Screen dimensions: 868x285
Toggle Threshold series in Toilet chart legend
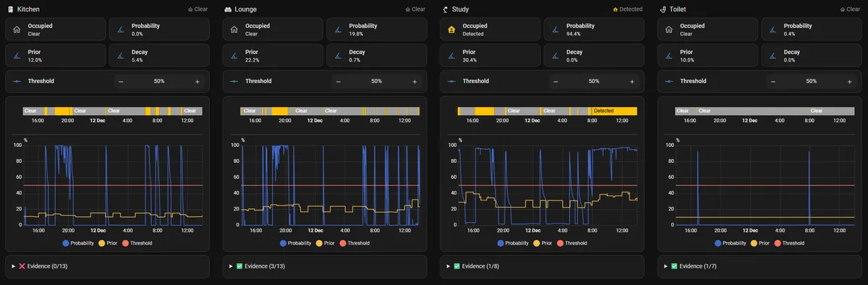(790, 244)
